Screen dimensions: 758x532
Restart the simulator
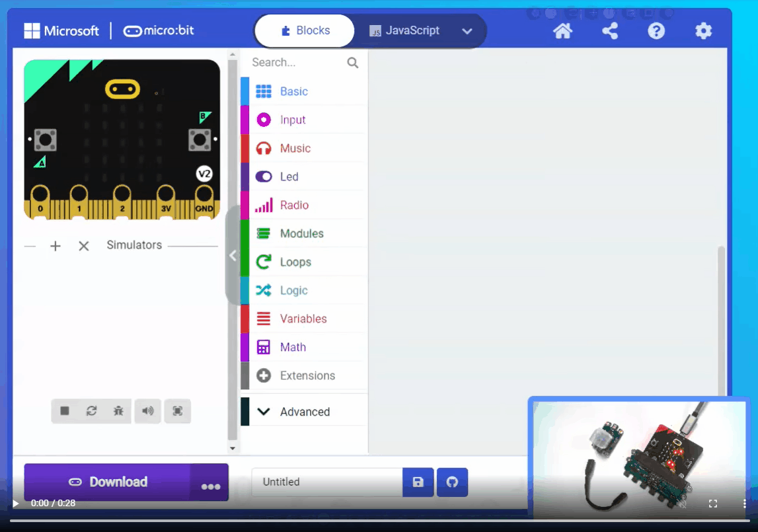coord(91,411)
